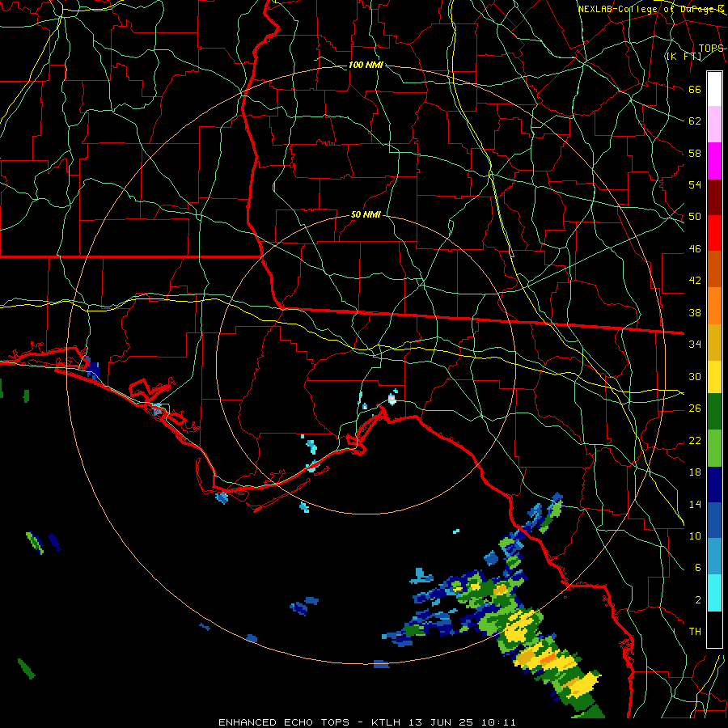The image size is (728, 728).
Task: Click the "10:11" time in caption
Action: pyautogui.click(x=498, y=722)
